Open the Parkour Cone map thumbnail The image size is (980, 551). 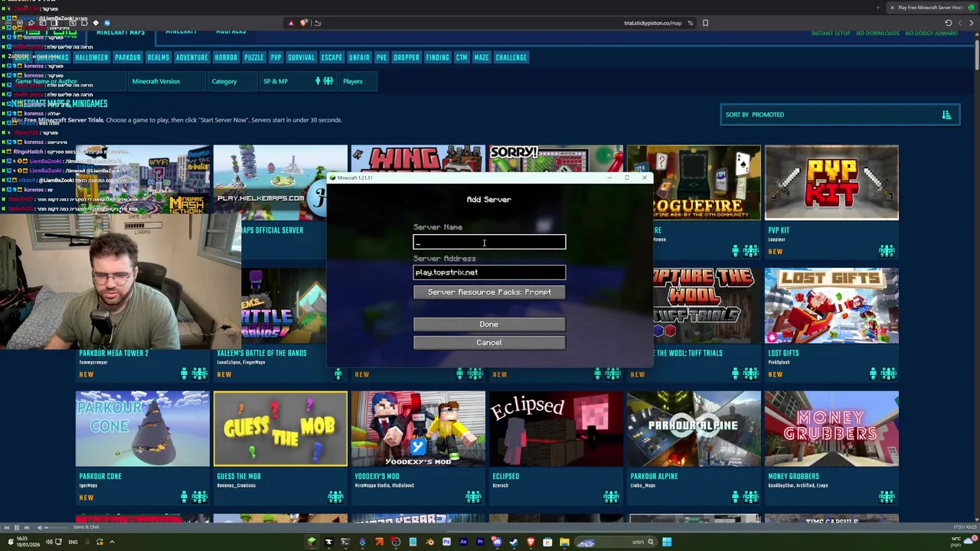pyautogui.click(x=142, y=429)
